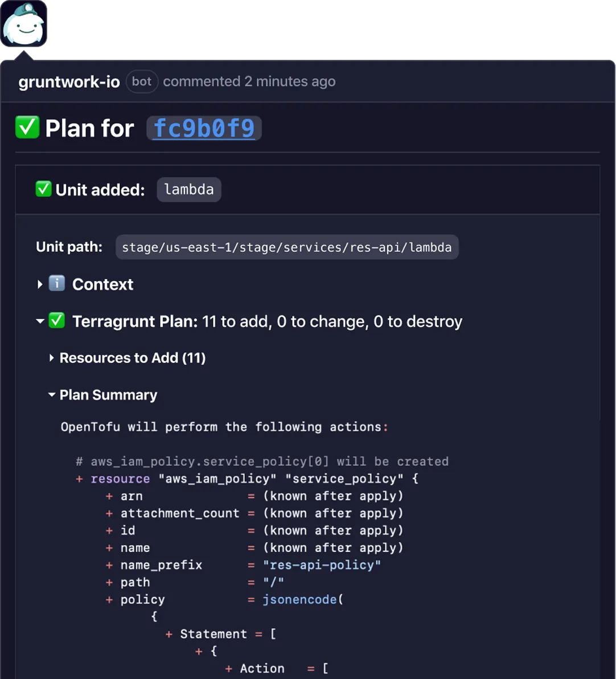The width and height of the screenshot is (616, 679).
Task: Click green checkmark beside Terragrunt Plan
Action: click(x=57, y=321)
